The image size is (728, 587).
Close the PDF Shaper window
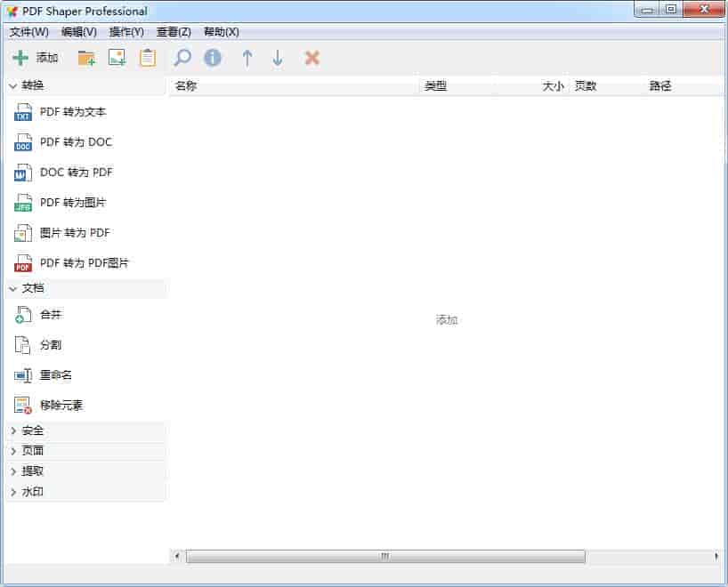(704, 9)
